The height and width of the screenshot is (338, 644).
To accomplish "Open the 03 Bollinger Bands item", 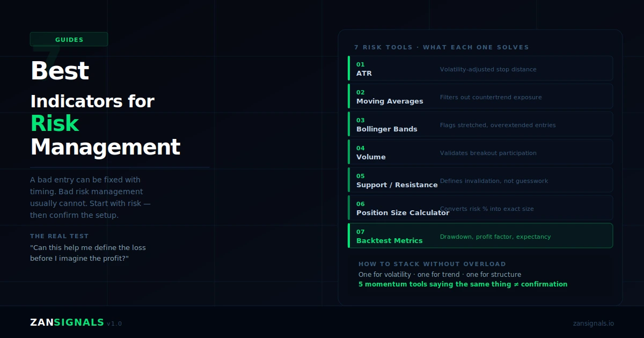I will click(480, 124).
